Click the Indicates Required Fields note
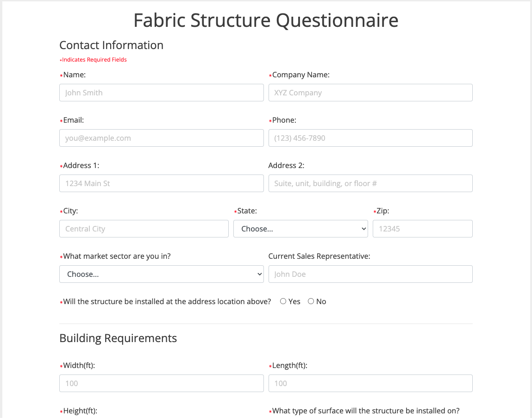The width and height of the screenshot is (532, 418). click(x=94, y=60)
